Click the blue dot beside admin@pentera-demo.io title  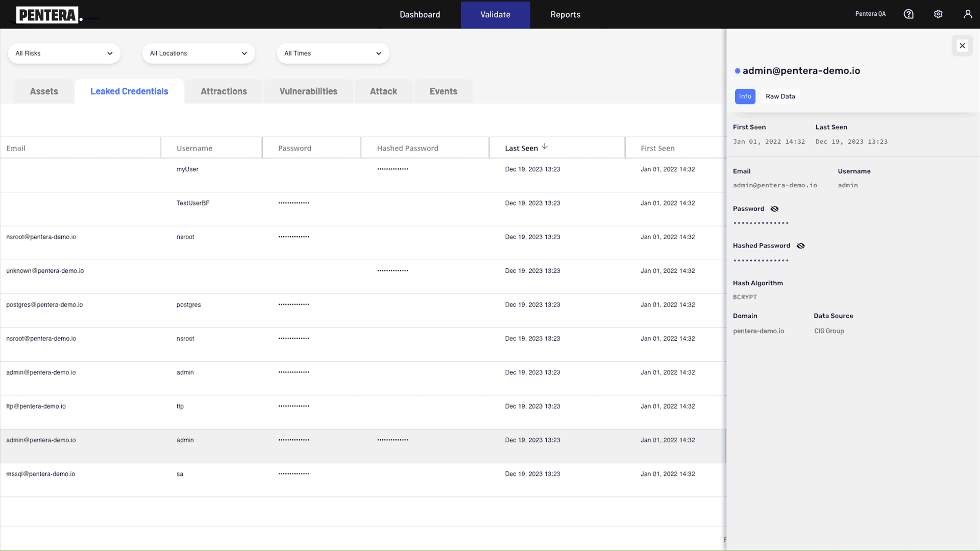point(737,71)
